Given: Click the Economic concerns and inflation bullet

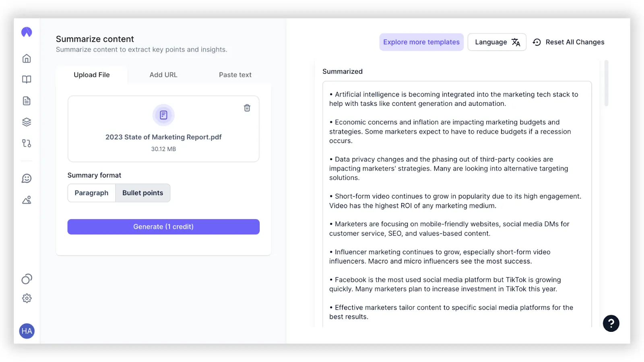Looking at the screenshot, I should 450,132.
